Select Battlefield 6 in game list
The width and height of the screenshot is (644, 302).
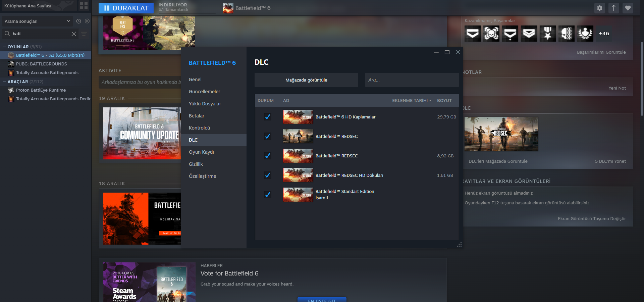pyautogui.click(x=46, y=55)
